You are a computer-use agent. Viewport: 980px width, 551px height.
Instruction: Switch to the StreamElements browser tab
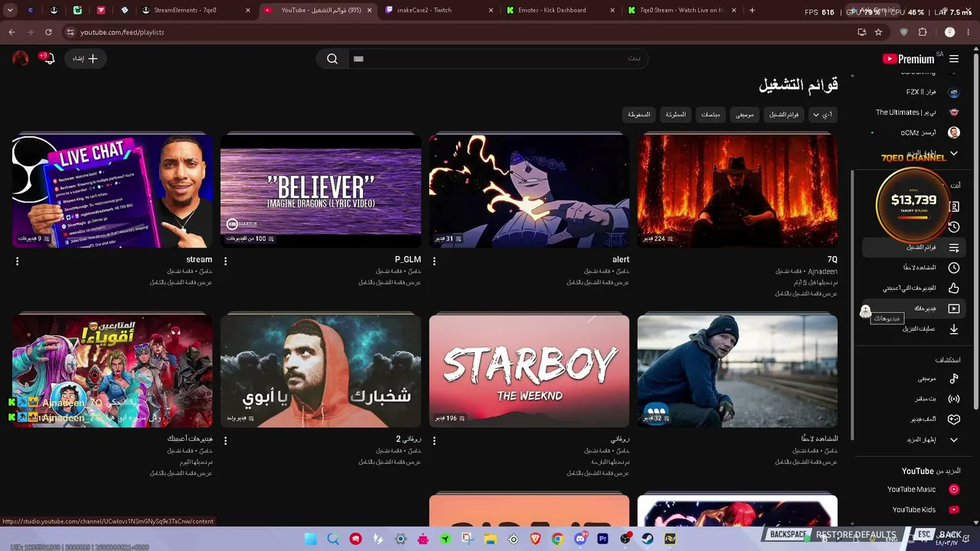coord(196,11)
